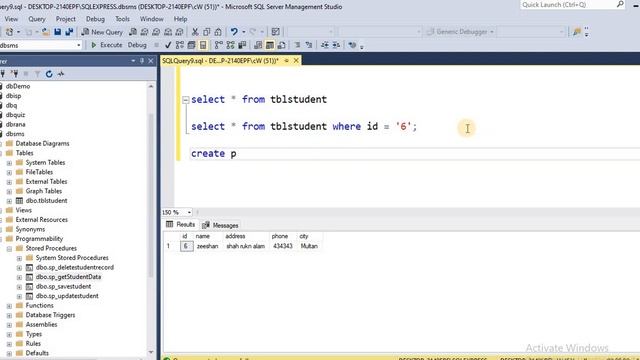Comment out the selected lines icon
This screenshot has height=360, width=640.
297,45
